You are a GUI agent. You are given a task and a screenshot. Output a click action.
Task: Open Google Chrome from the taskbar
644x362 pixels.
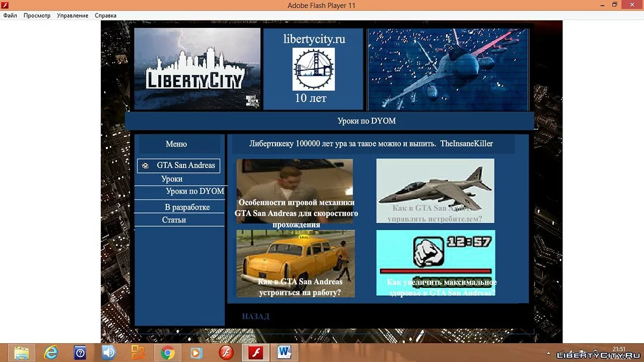167,352
